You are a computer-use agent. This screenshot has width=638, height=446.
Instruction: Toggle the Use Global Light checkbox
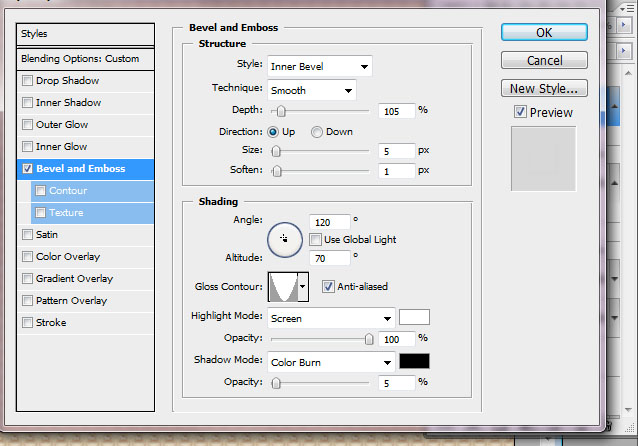click(315, 239)
